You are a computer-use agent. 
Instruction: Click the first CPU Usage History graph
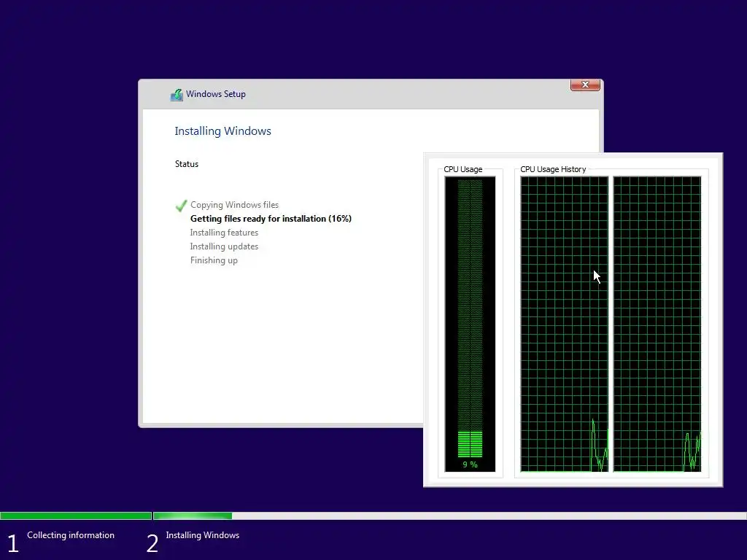[x=564, y=324]
